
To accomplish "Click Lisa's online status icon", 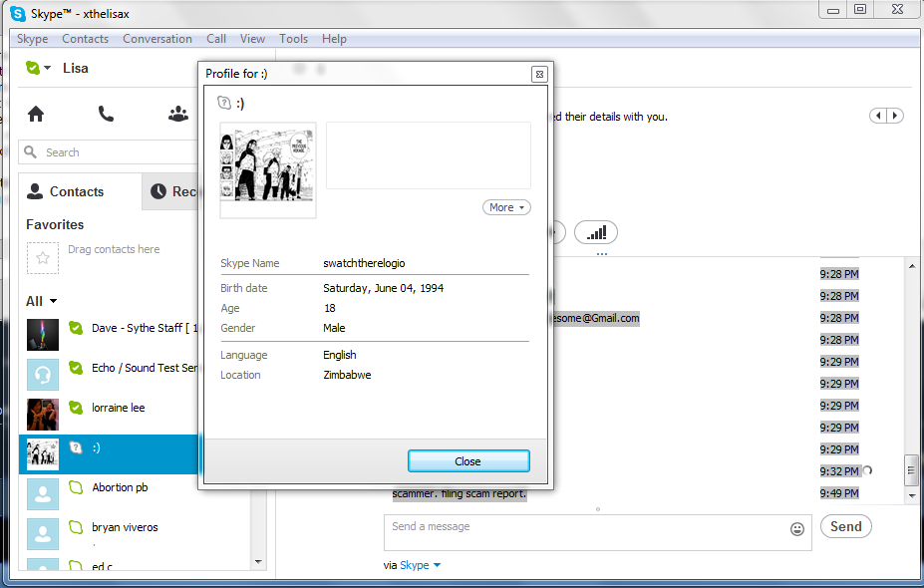I will tap(33, 68).
